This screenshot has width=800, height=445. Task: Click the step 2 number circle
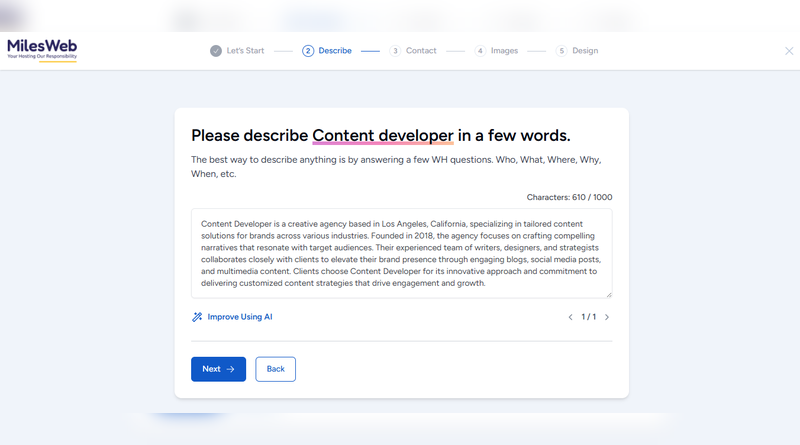308,51
